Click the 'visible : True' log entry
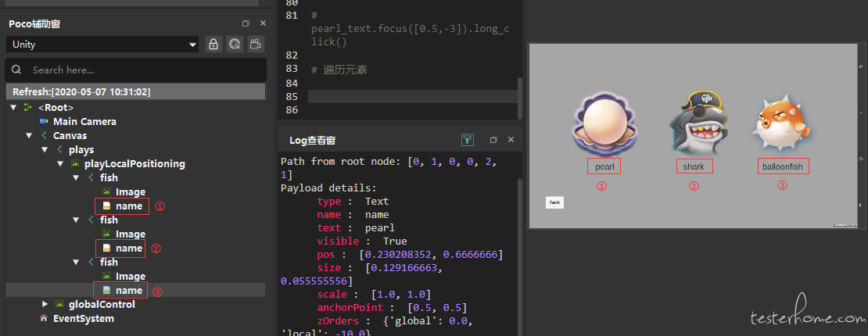The image size is (868, 336). (361, 241)
